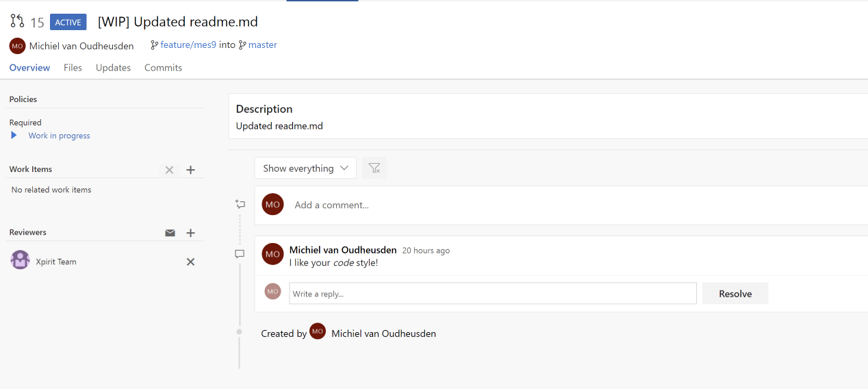Open the master branch link
The image size is (868, 389).
tap(262, 45)
